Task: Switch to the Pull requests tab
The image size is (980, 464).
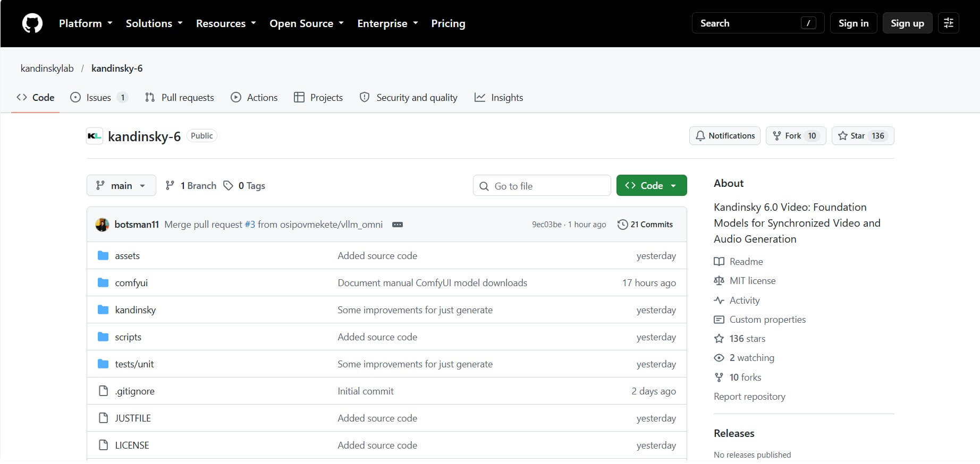Action: tap(180, 98)
